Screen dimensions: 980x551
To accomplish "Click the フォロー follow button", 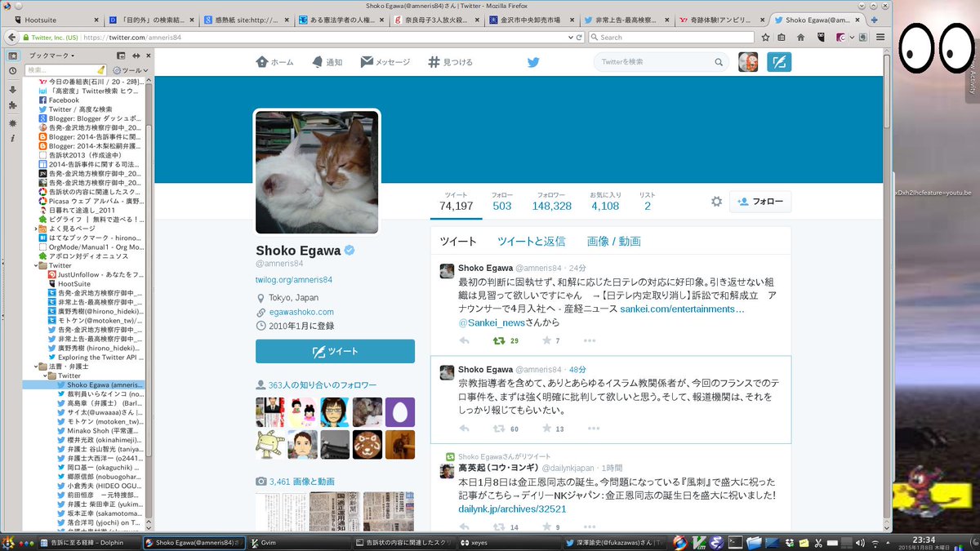I will point(760,202).
